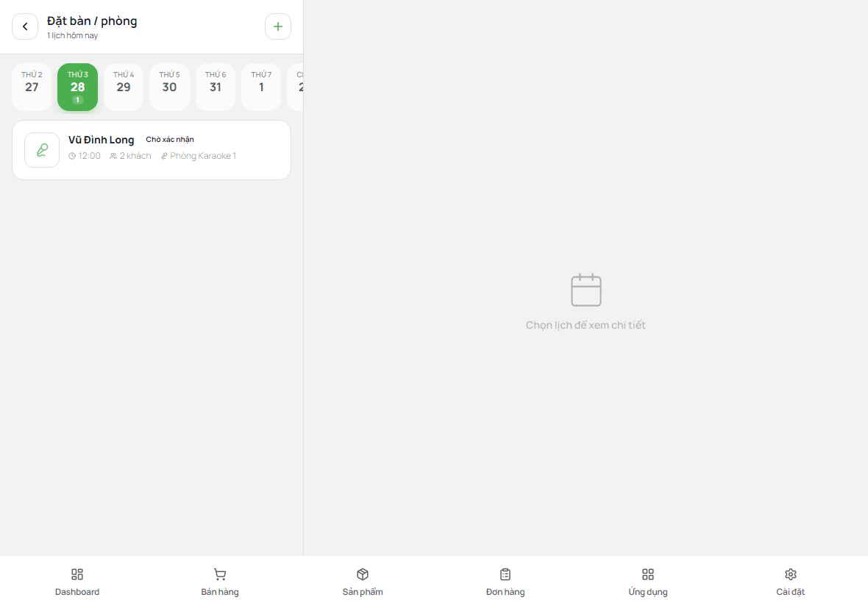Click the Phòng Karaoke 1 room label
Screen dimensions: 868x603
click(x=199, y=156)
